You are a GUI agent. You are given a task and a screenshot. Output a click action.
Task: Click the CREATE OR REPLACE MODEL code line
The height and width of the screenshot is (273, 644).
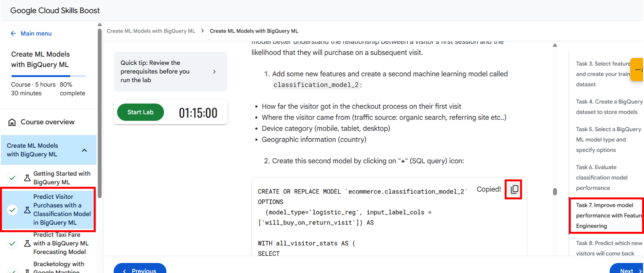coord(362,192)
